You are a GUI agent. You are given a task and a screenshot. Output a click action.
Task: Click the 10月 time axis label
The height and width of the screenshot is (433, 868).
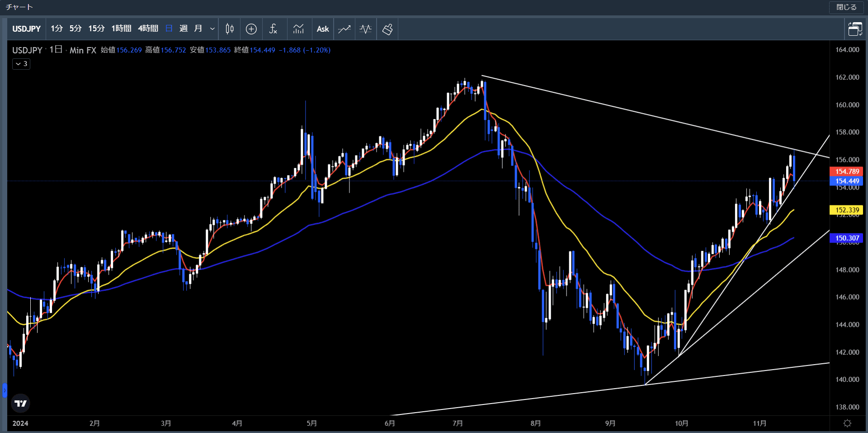(682, 423)
